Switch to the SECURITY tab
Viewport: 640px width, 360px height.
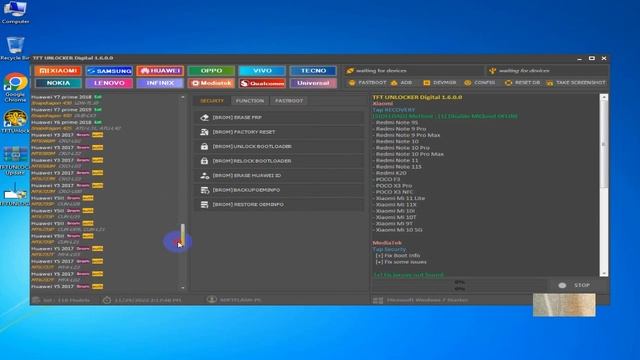(x=212, y=100)
